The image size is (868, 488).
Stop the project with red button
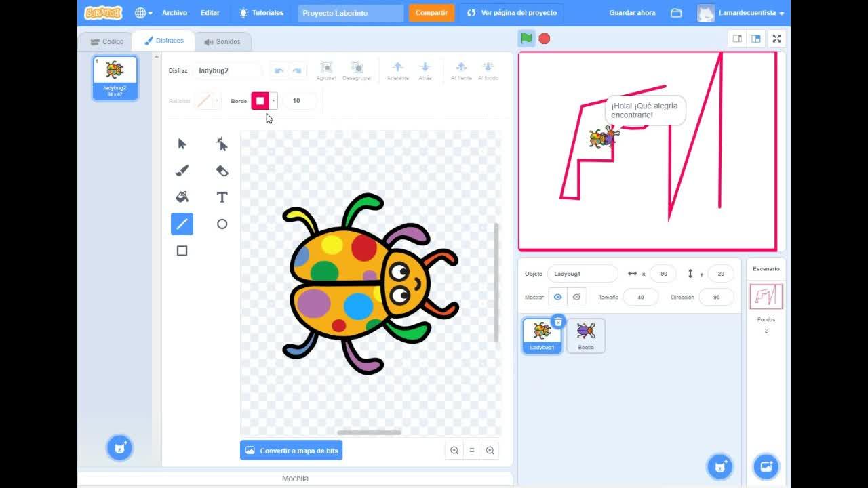544,39
